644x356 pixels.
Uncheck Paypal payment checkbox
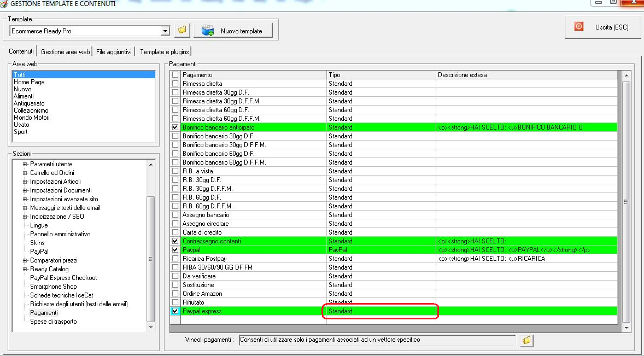pos(175,250)
